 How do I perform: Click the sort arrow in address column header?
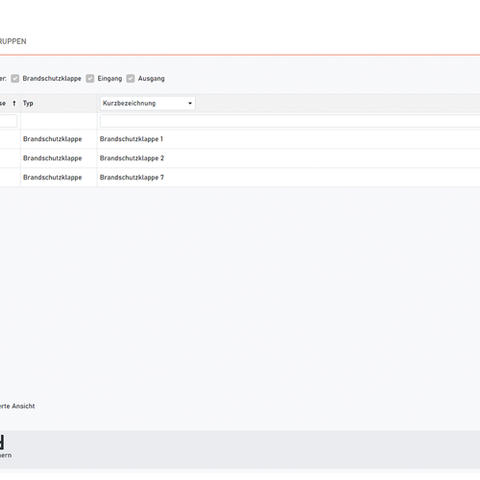click(14, 103)
